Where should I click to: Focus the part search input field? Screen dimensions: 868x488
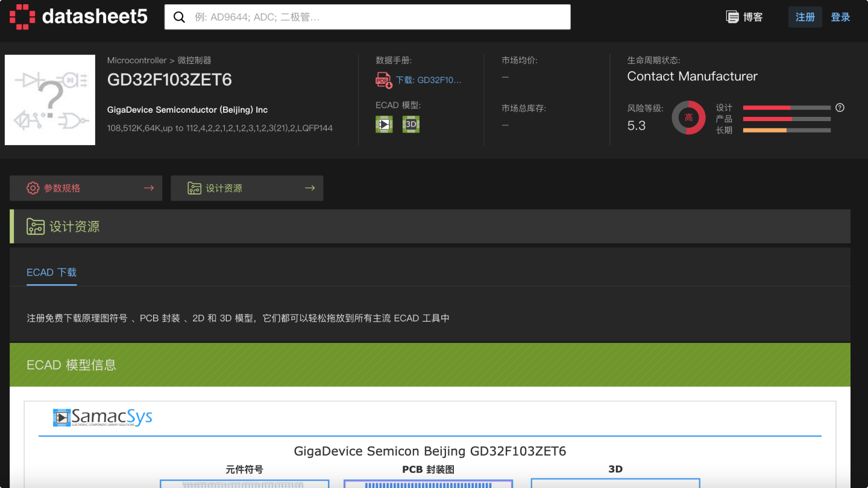pyautogui.click(x=368, y=17)
